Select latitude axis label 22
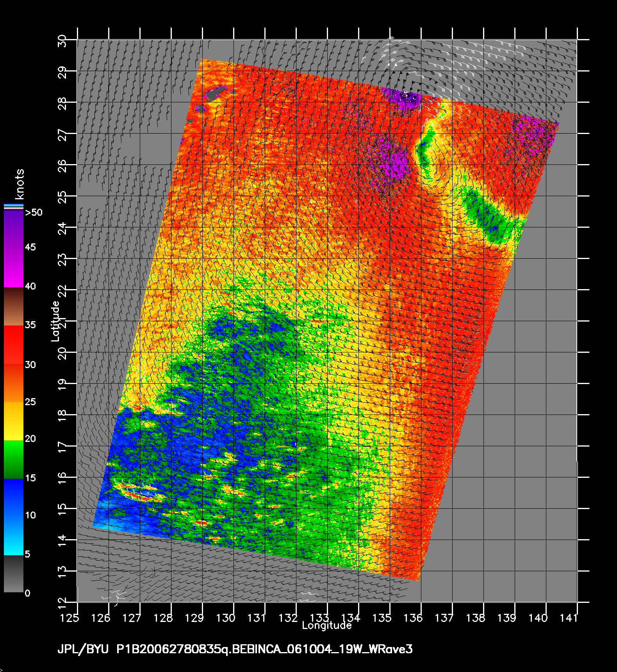 pos(62,291)
